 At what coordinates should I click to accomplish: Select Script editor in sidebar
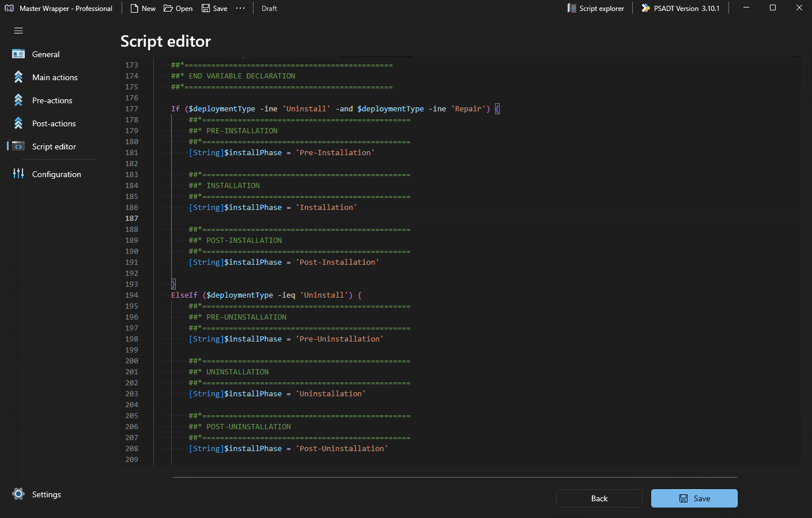click(51, 147)
